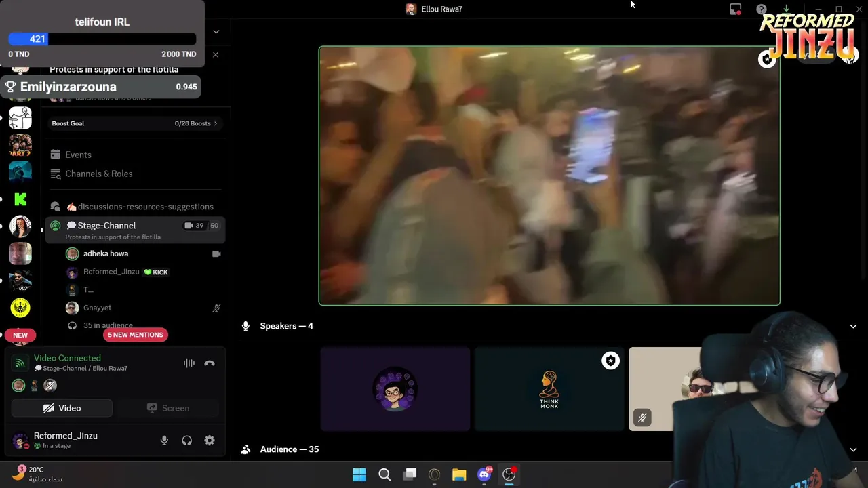
Task: Click the 'Speakers — 4' header
Action: (286, 326)
